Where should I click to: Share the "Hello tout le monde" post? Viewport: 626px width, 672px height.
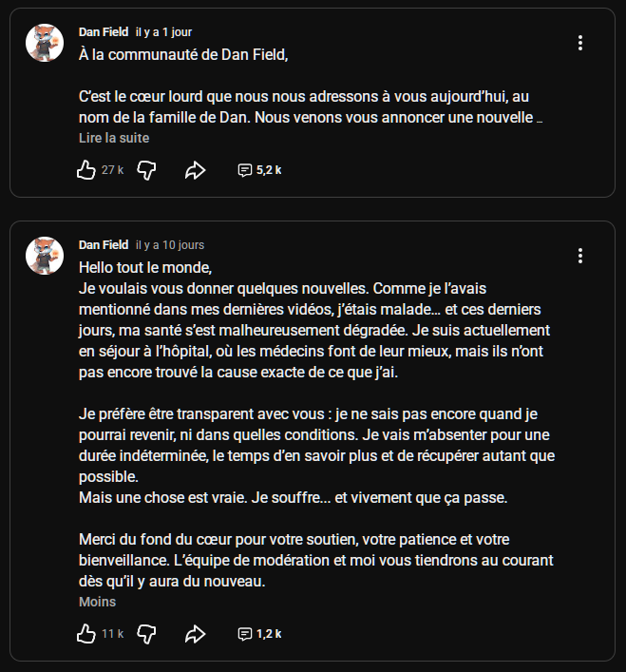point(196,633)
